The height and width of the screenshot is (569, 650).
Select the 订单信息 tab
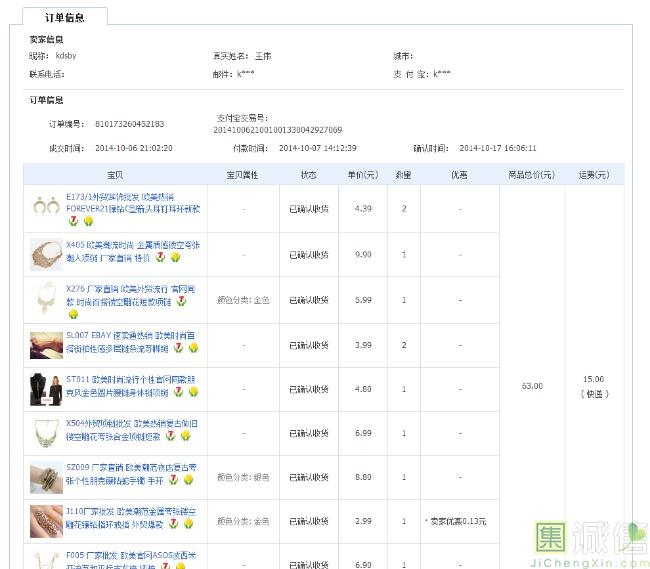[x=65, y=17]
